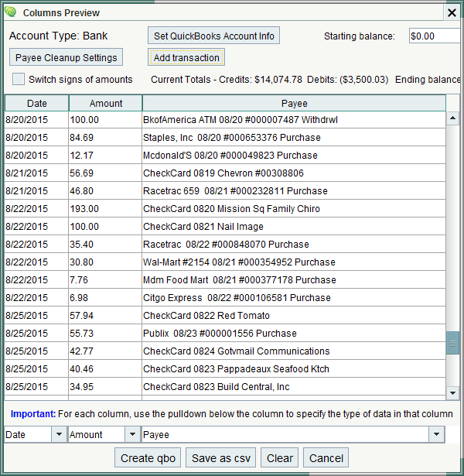The width and height of the screenshot is (464, 476).
Task: Open the Amount column type dropdown
Action: coord(132,434)
